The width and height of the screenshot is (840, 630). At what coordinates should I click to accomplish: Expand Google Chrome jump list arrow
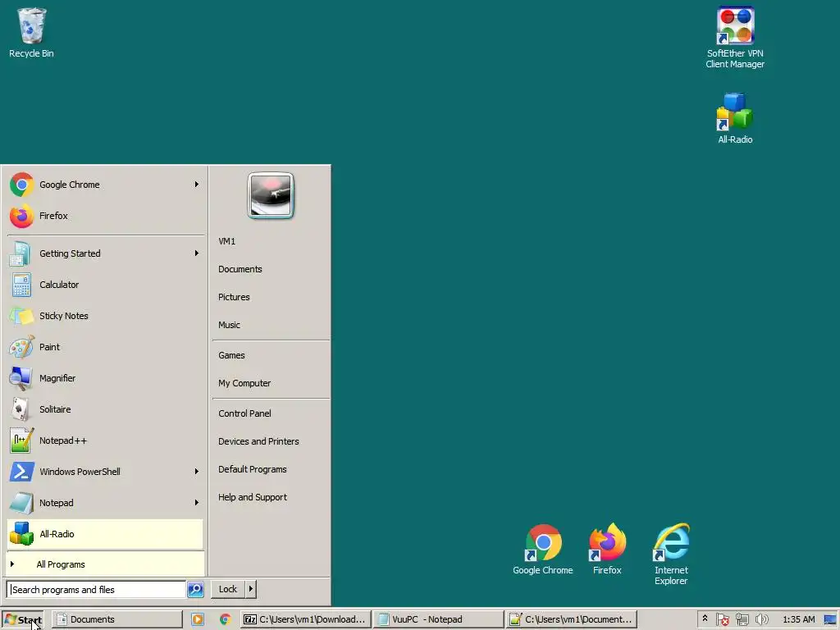click(197, 185)
